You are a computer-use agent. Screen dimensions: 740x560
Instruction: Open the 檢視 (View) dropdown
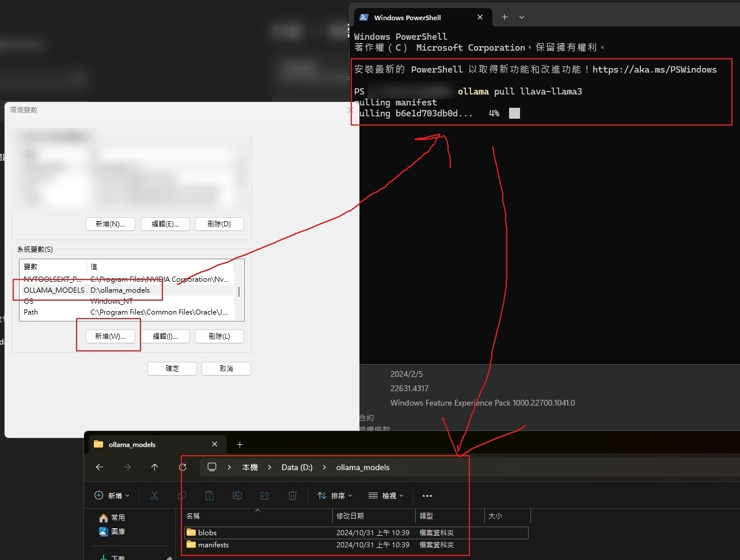[386, 495]
